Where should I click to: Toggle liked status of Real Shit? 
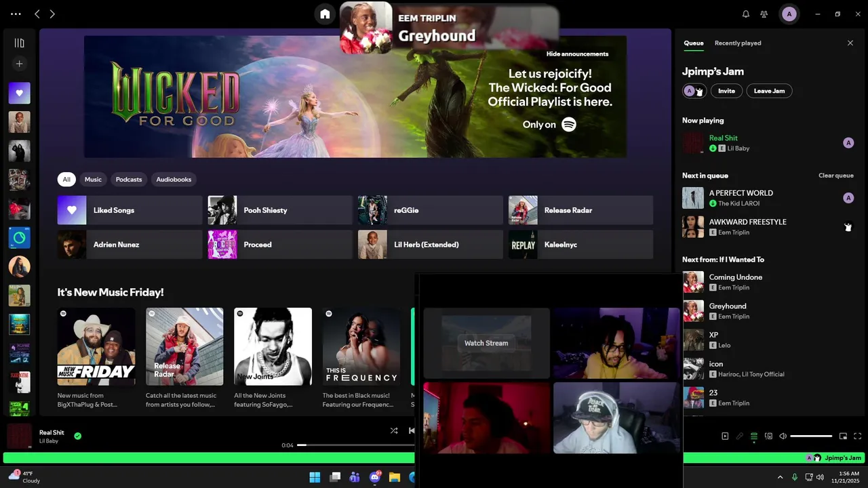(x=77, y=436)
